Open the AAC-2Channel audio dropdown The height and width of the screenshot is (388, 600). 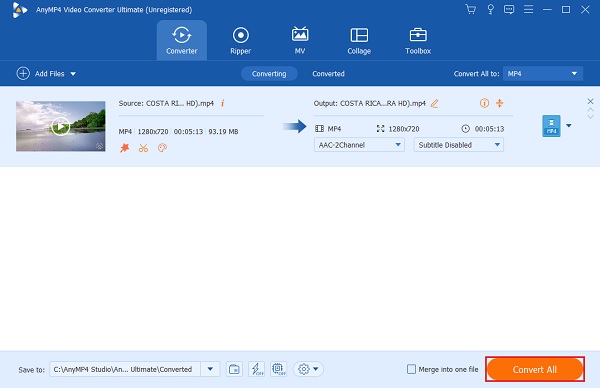pos(359,145)
